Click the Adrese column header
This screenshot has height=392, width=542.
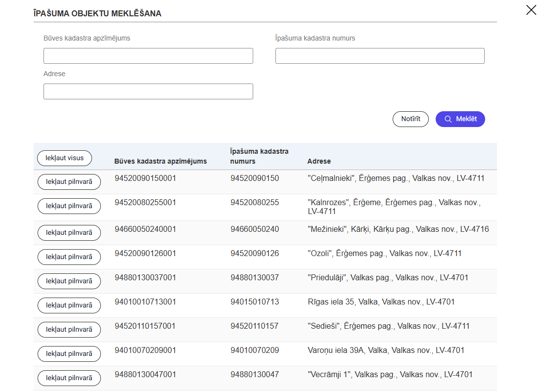click(x=319, y=161)
